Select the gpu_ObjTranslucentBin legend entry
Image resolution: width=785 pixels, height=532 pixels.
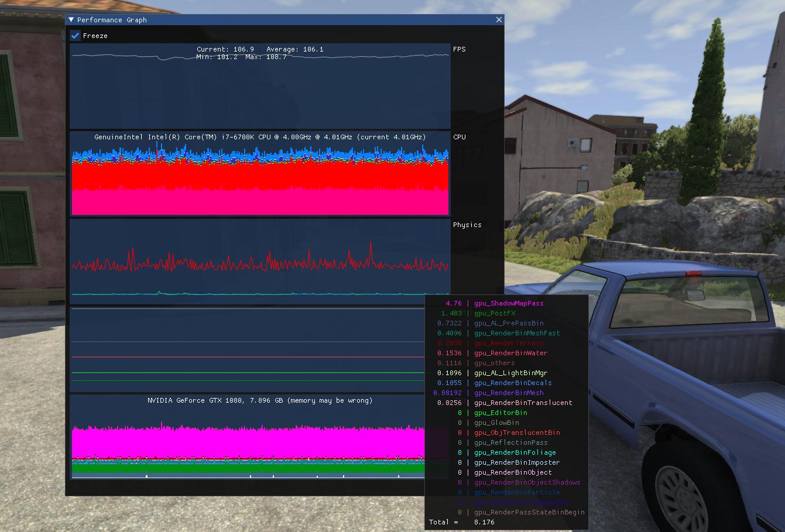(517, 433)
